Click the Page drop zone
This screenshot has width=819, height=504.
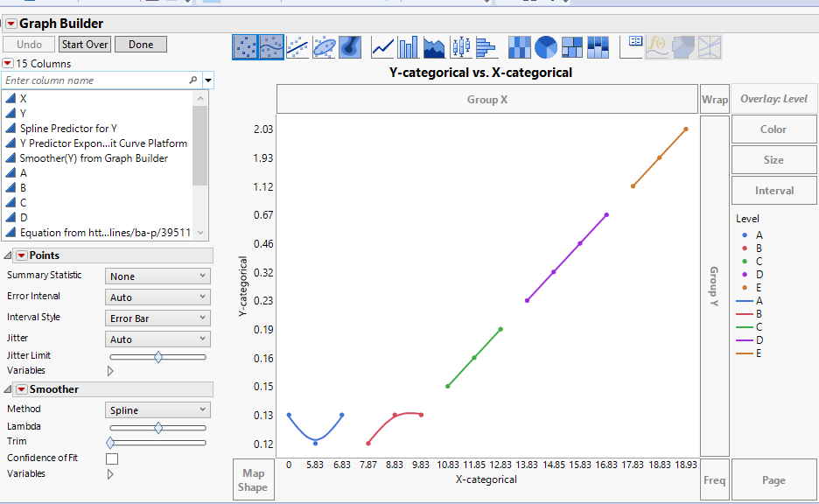pos(774,480)
